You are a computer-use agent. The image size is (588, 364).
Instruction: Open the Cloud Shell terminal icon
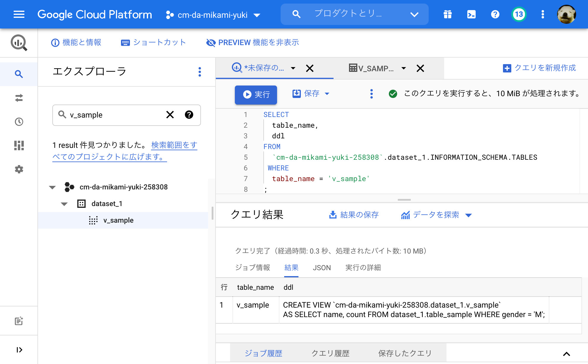[x=471, y=14]
